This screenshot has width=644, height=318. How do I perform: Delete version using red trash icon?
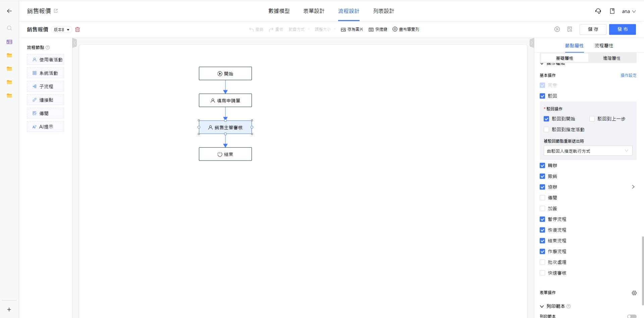click(77, 30)
